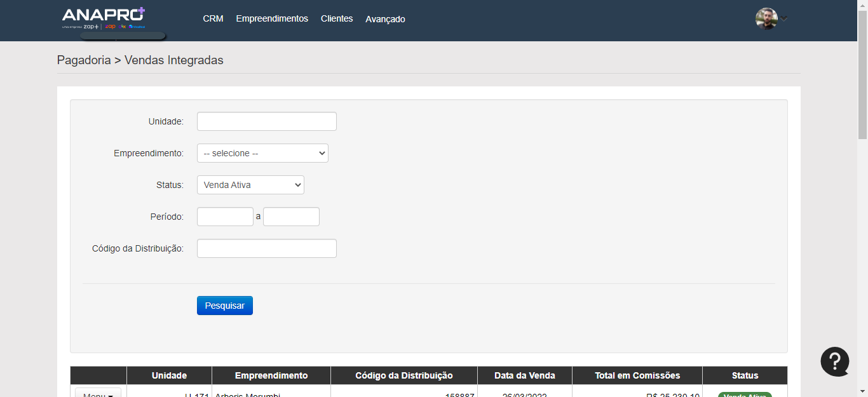Click the user profile avatar
Image resolution: width=868 pixels, height=397 pixels.
(766, 18)
